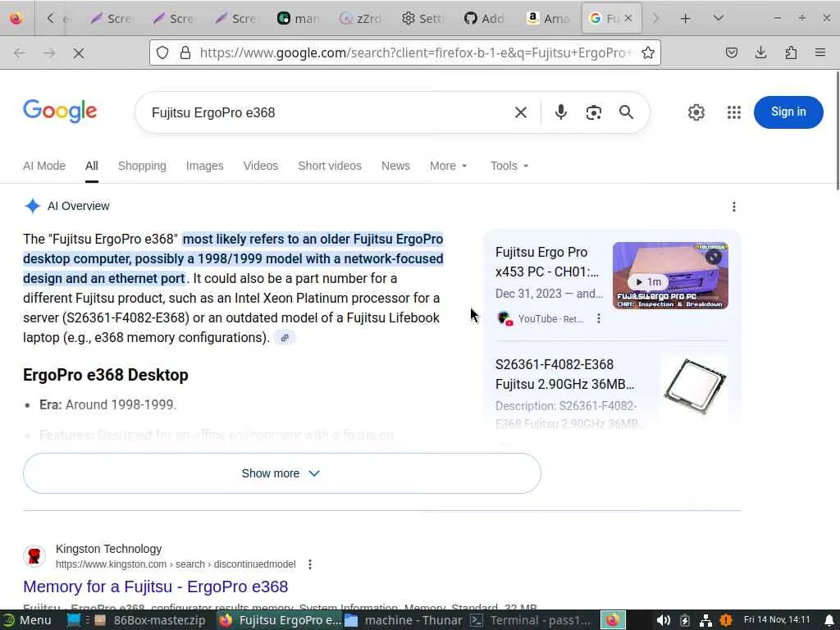Viewport: 840px width, 630px height.
Task: Open S26361-F4082-E368 Fujitsu processor result
Action: point(564,374)
